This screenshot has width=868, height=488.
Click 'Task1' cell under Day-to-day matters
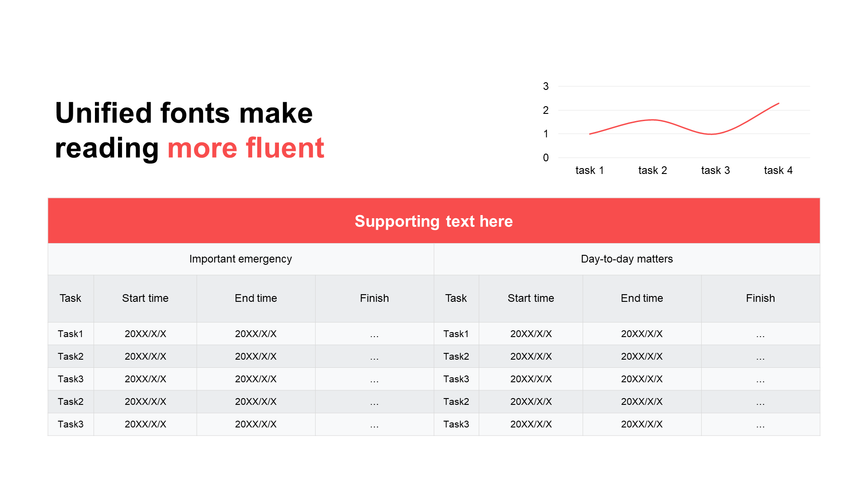coord(456,334)
